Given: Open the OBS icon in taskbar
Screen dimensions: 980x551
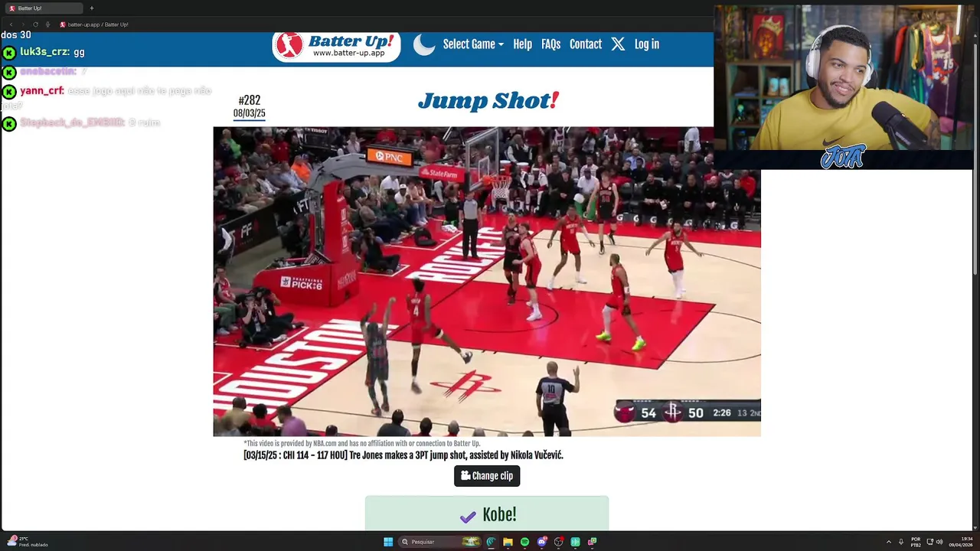Looking at the screenshot, I should click(558, 542).
